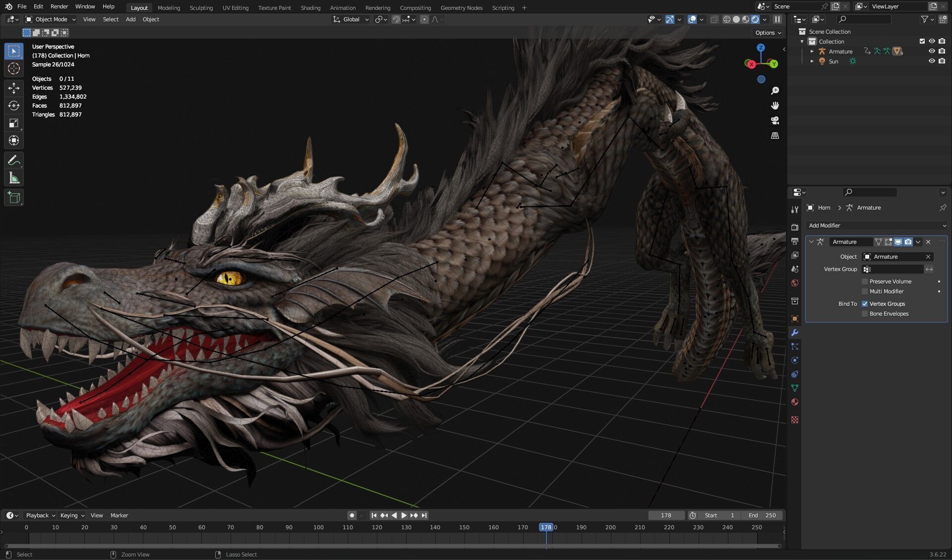Pause viewport render preview

[777, 19]
